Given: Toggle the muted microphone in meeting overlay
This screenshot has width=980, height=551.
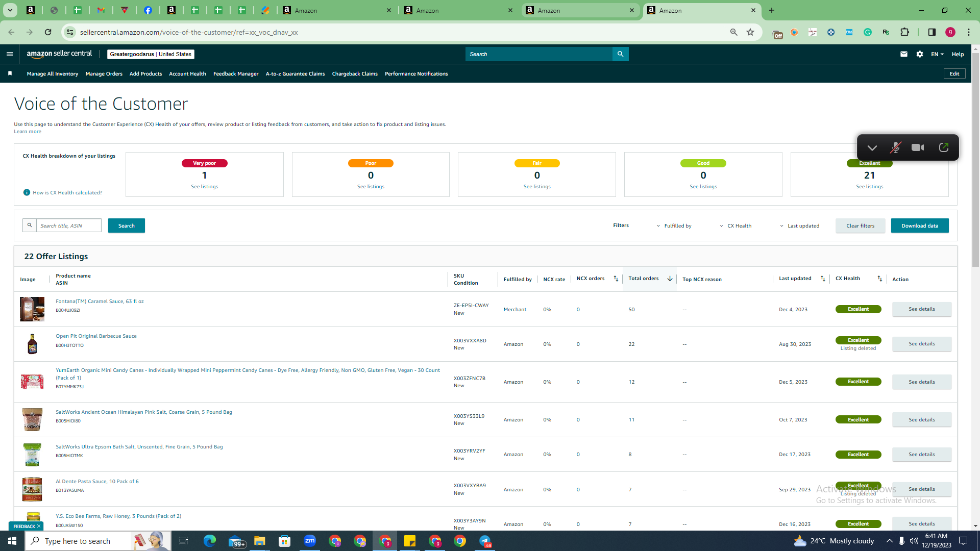Looking at the screenshot, I should pyautogui.click(x=895, y=148).
